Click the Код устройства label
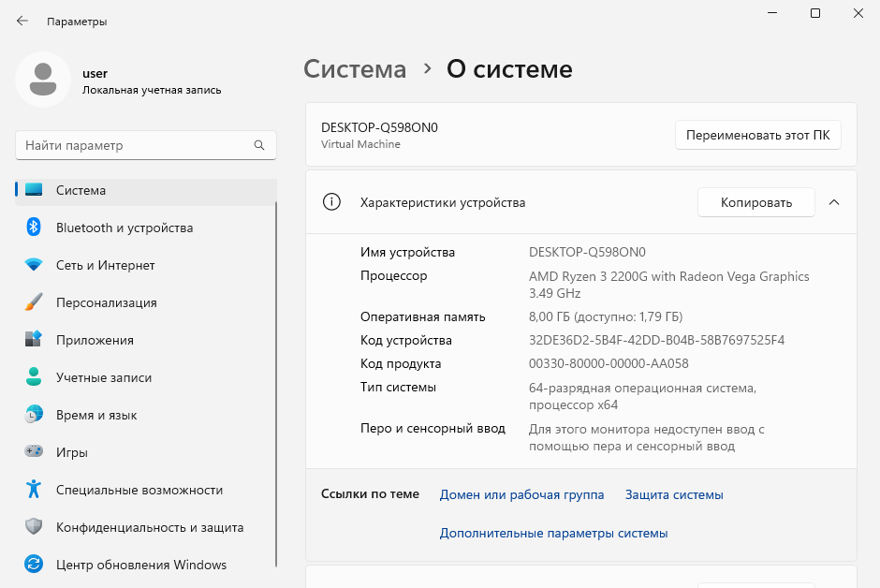880x588 pixels. click(x=405, y=341)
